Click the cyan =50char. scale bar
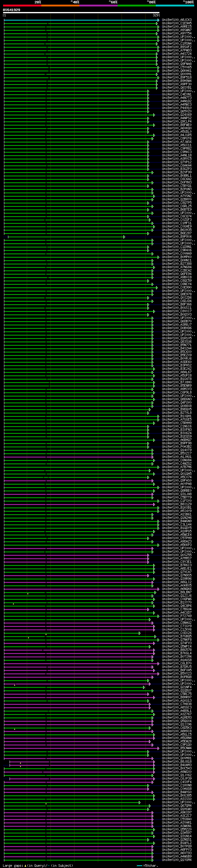 click(x=139, y=866)
